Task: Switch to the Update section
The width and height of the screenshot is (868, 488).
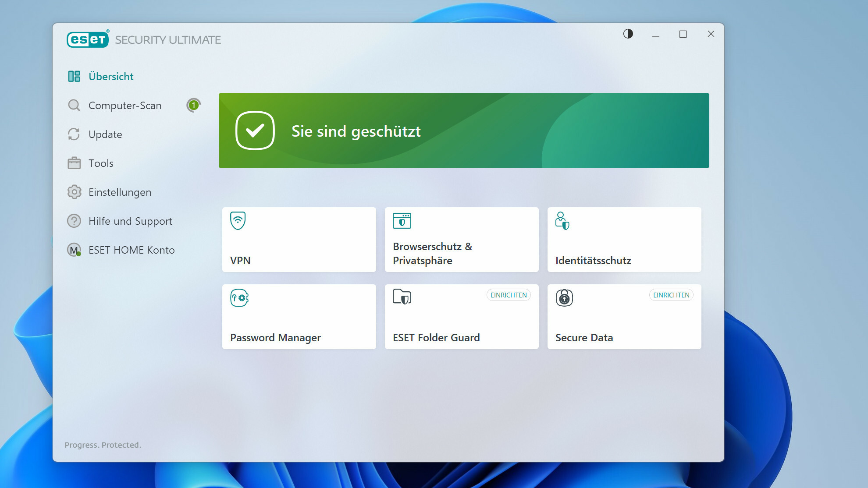Action: pyautogui.click(x=105, y=134)
